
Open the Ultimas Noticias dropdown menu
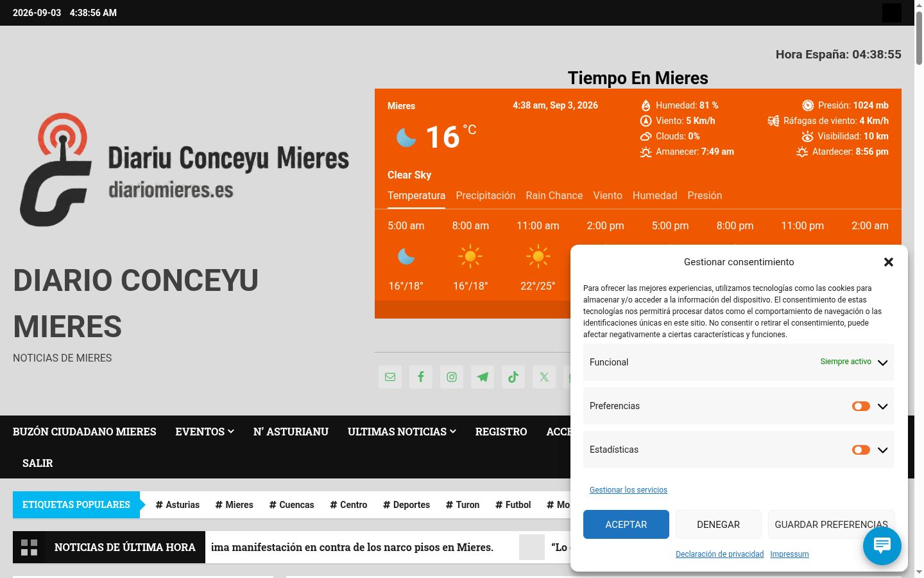click(x=402, y=432)
